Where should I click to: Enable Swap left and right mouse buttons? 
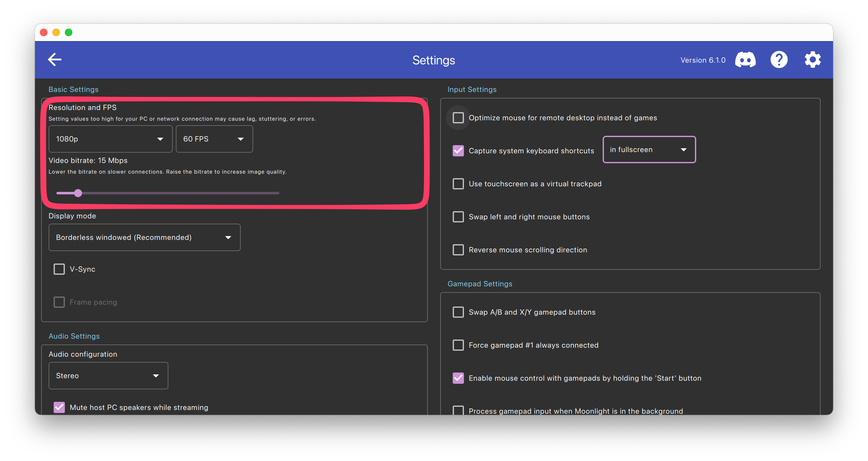(458, 217)
